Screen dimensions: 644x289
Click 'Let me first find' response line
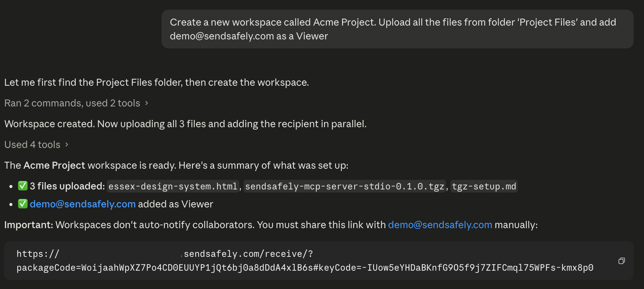tap(157, 82)
